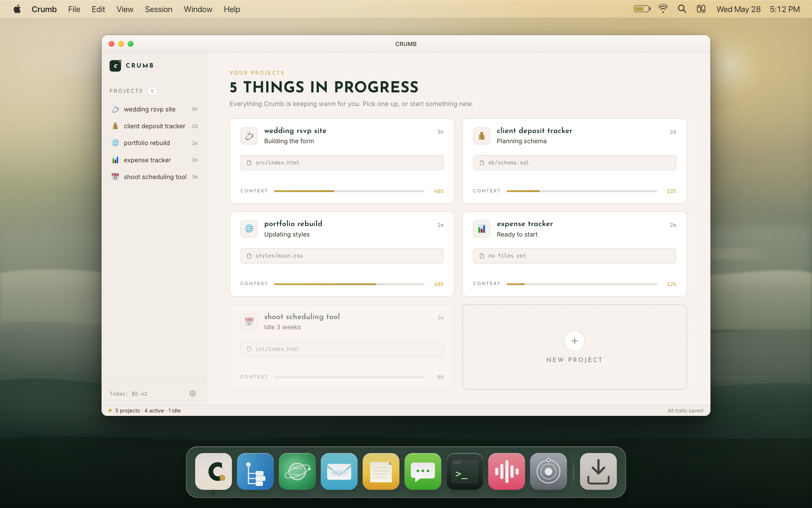
Task: Click ring icon on wedding rsvp site card
Action: pyautogui.click(x=249, y=136)
